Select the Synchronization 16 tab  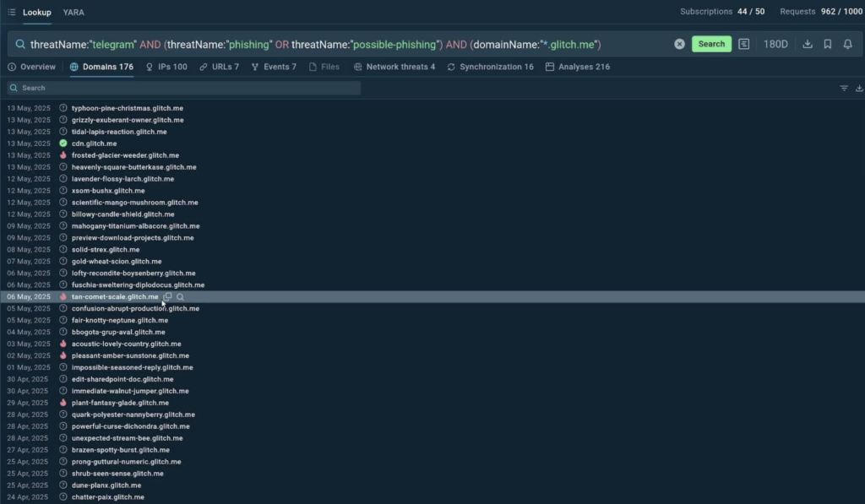490,67
